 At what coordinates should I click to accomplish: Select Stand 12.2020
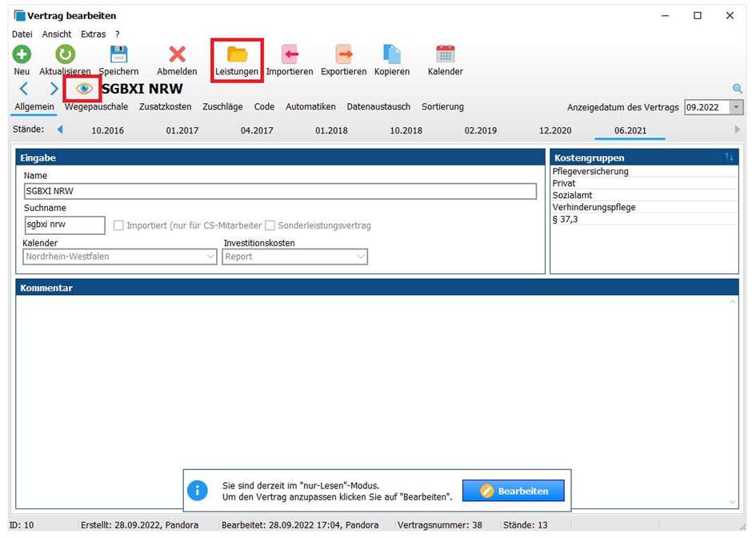tap(555, 130)
